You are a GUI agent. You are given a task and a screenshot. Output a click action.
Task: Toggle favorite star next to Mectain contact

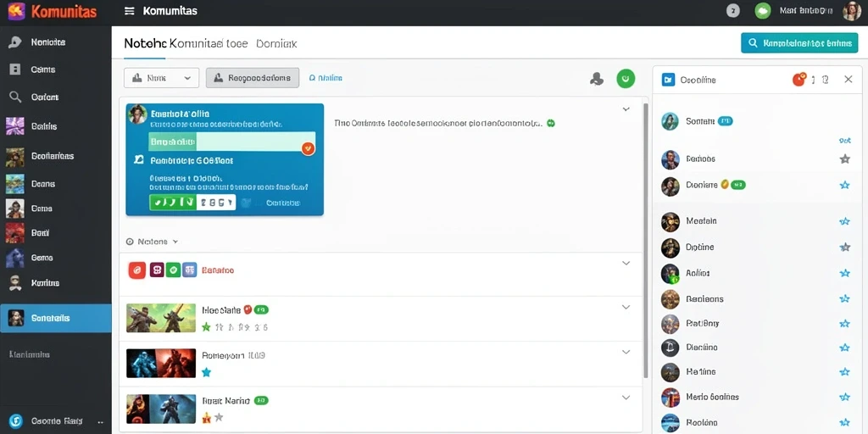844,221
